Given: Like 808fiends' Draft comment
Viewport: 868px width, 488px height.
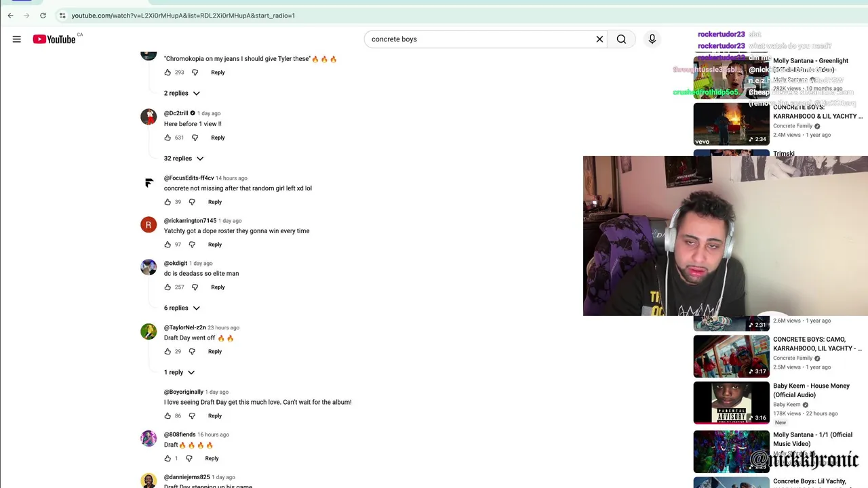Looking at the screenshot, I should (x=167, y=459).
